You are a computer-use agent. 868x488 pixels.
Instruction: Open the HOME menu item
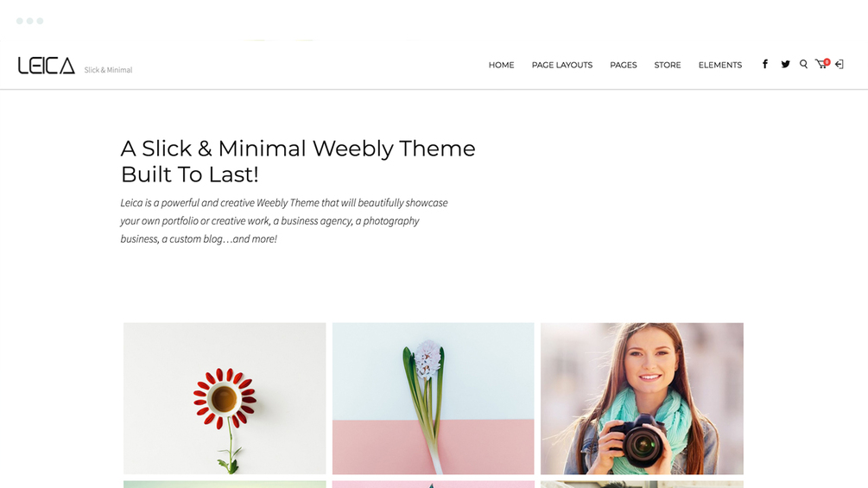501,66
